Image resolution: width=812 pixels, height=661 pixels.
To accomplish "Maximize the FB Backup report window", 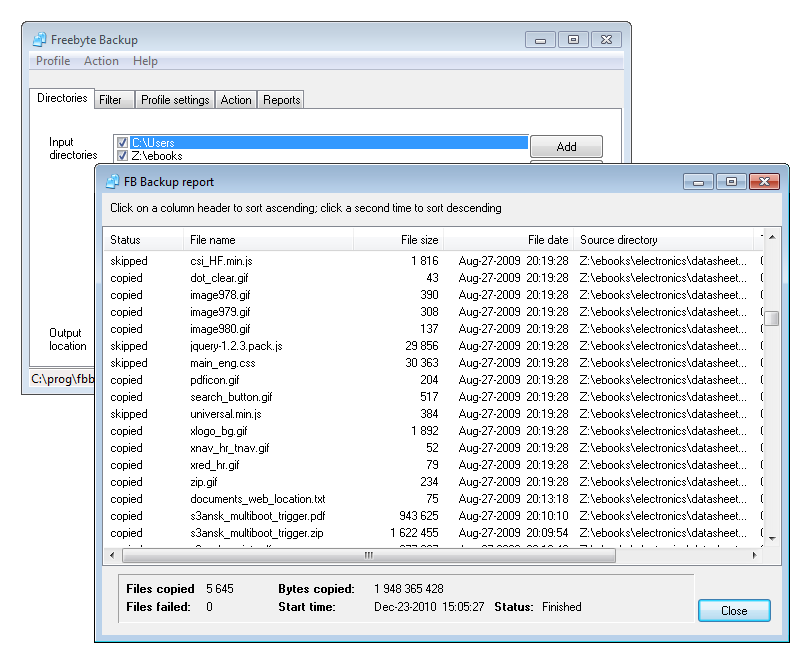I will 731,182.
